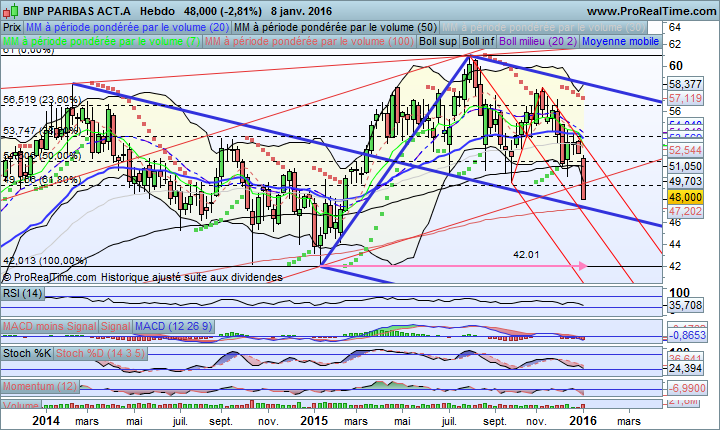720x430 pixels.
Task: Click the RSI (14) panel label
Action: (x=23, y=293)
